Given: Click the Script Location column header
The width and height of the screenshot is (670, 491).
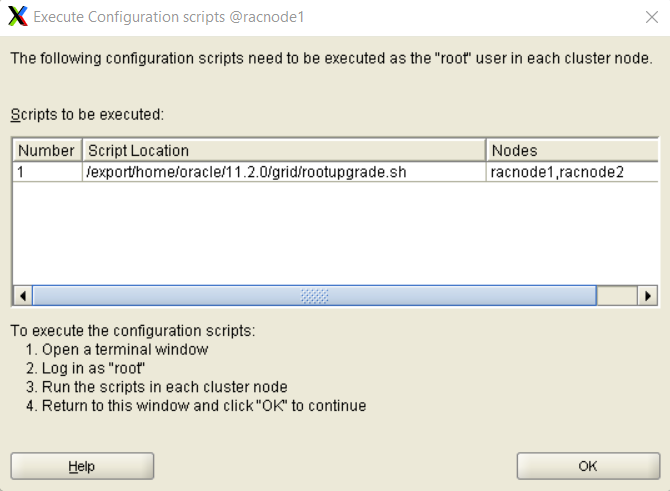Looking at the screenshot, I should coord(284,150).
